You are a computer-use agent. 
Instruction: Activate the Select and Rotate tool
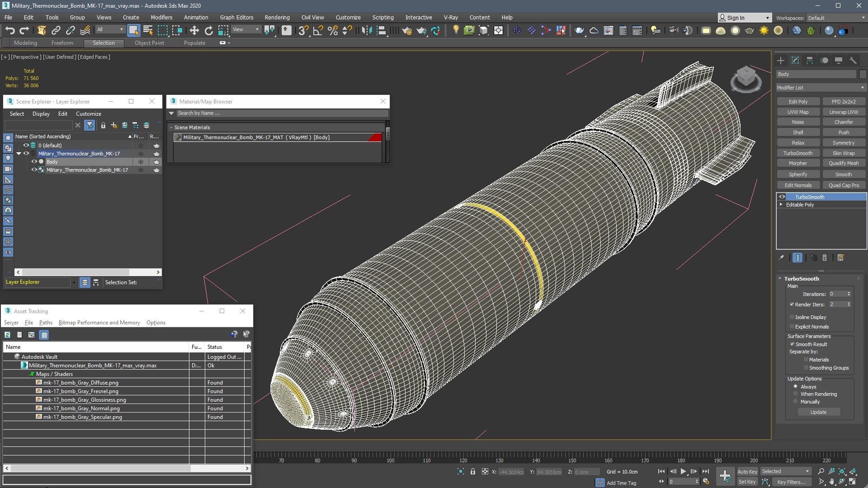208,30
